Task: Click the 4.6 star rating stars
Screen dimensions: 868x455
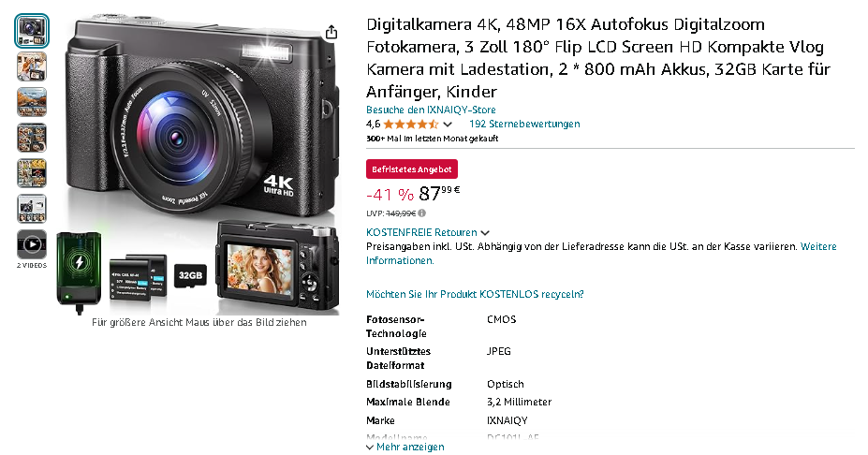Action: (x=411, y=124)
